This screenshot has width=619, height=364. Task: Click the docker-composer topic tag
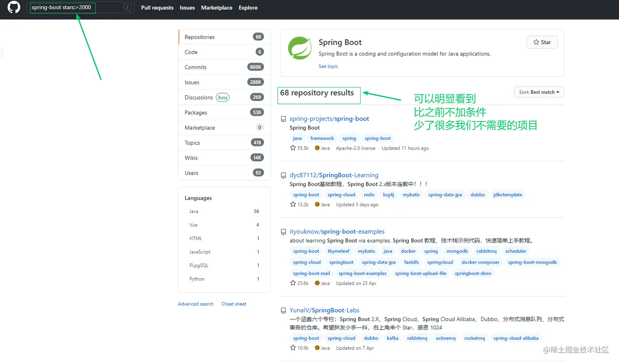480,262
